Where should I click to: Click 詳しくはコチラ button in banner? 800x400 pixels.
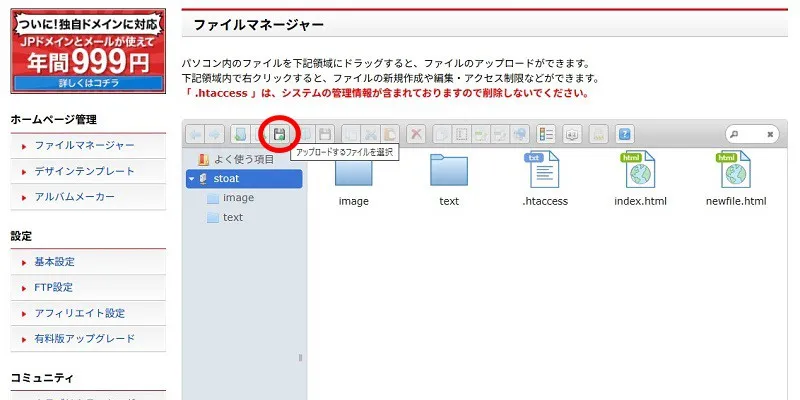(x=88, y=83)
